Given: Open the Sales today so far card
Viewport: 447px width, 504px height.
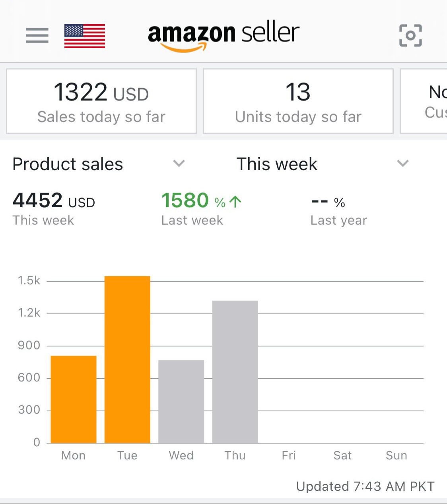Looking at the screenshot, I should point(101,101).
